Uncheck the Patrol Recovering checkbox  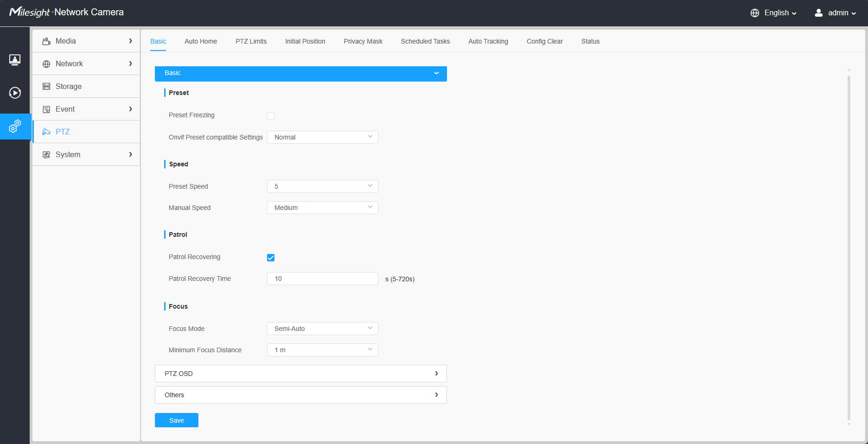point(271,258)
